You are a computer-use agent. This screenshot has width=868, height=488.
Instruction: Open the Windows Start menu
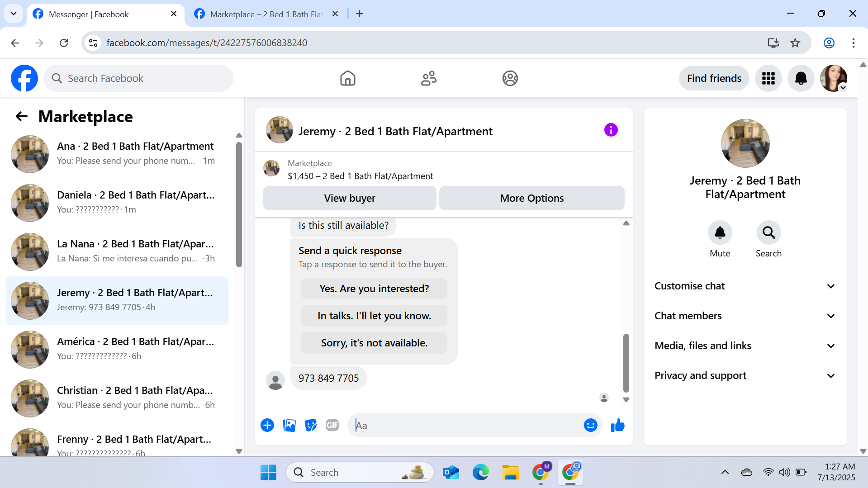268,472
